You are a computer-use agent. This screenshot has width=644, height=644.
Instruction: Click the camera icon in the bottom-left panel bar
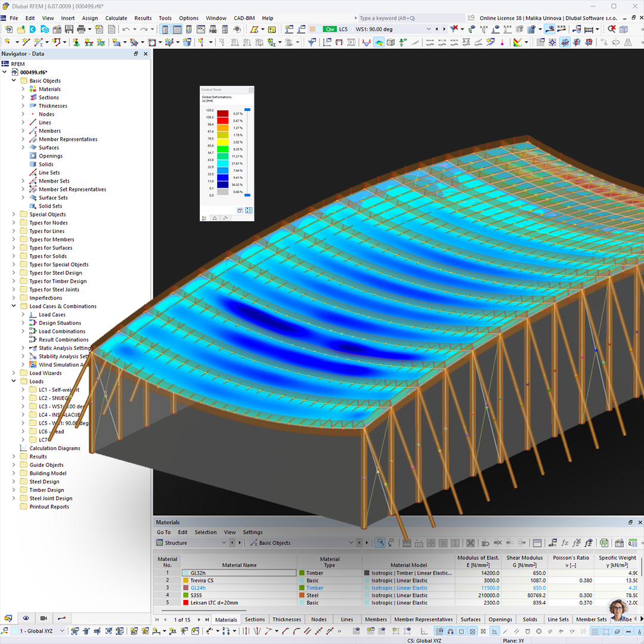(x=43, y=618)
